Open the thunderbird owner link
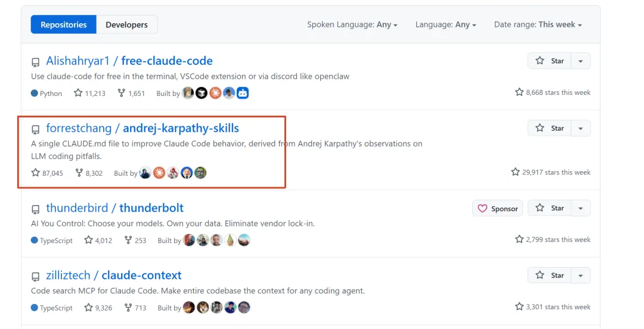The width and height of the screenshot is (644, 329). 77,208
